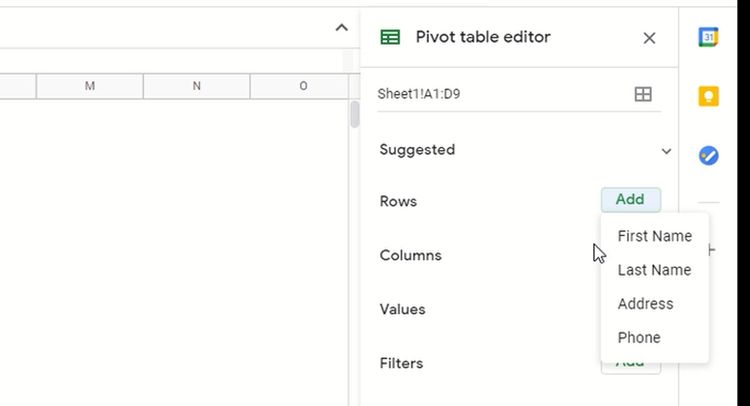Screen dimensions: 750x406
Task: Click the green pivot table editor icon
Action: 390,38
